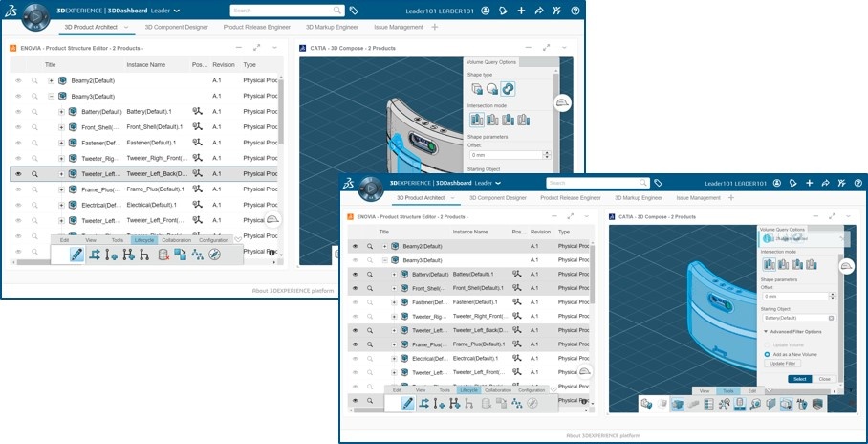The image size is (868, 444).
Task: Toggle eye for Tweeter_Left_Back row in back window
Action: coord(18,173)
